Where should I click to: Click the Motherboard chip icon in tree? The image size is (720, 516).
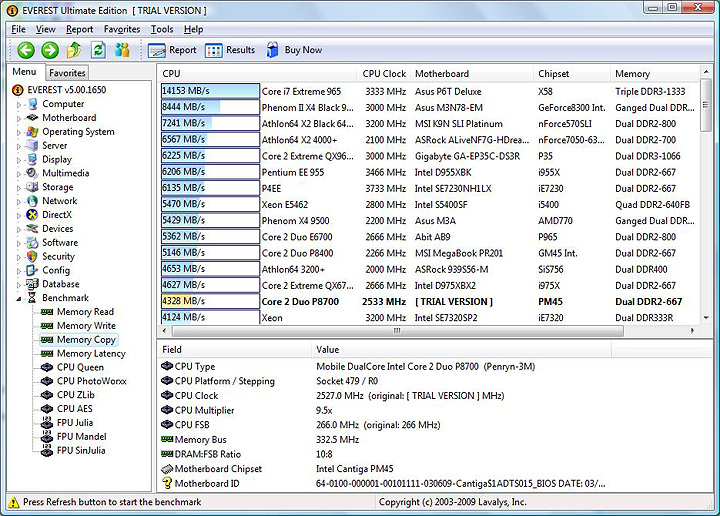(x=32, y=118)
